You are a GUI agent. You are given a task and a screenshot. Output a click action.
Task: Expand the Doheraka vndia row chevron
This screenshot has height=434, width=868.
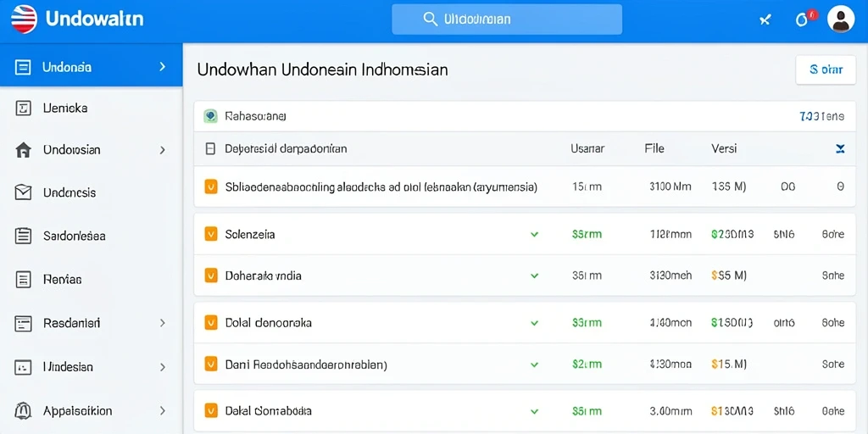534,275
